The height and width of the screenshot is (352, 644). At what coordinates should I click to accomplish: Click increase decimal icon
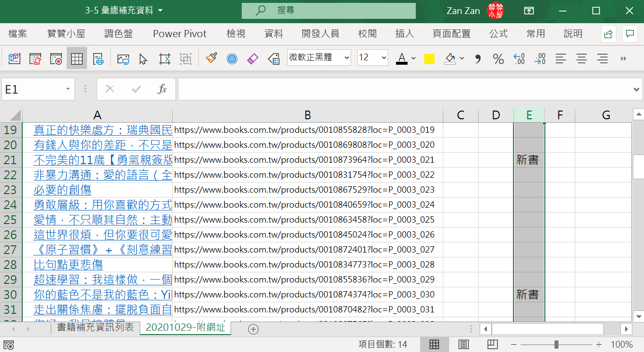(519, 58)
